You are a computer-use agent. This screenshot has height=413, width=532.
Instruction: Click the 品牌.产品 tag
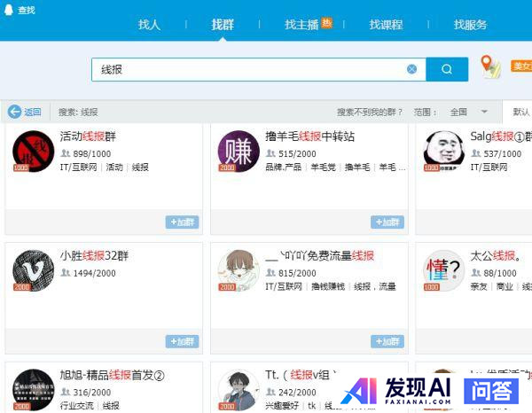pos(284,168)
